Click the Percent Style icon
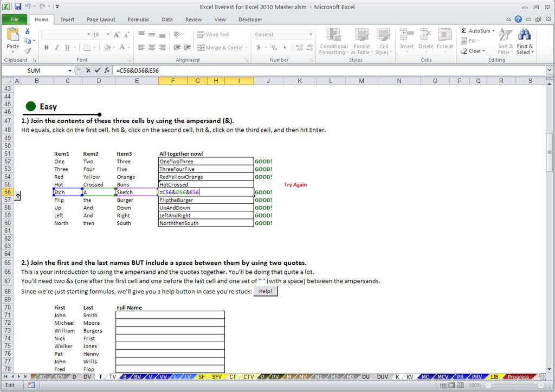The height and width of the screenshot is (392, 555). 274,48
